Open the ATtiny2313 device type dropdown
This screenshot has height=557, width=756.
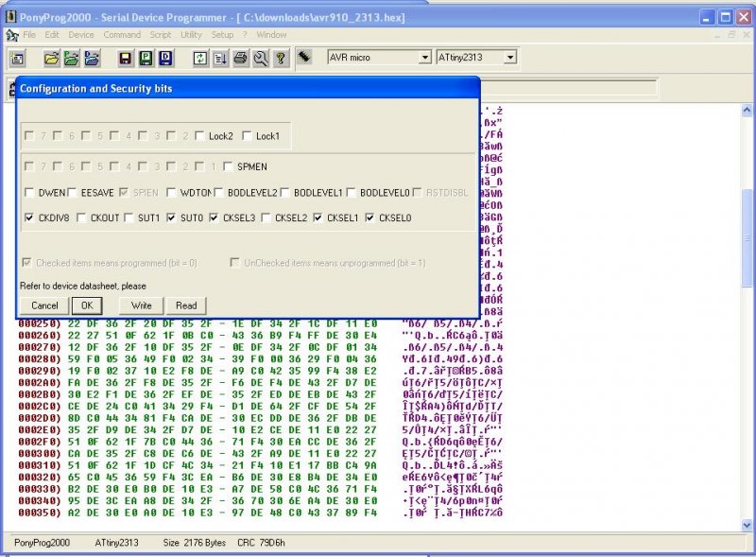pyautogui.click(x=510, y=58)
